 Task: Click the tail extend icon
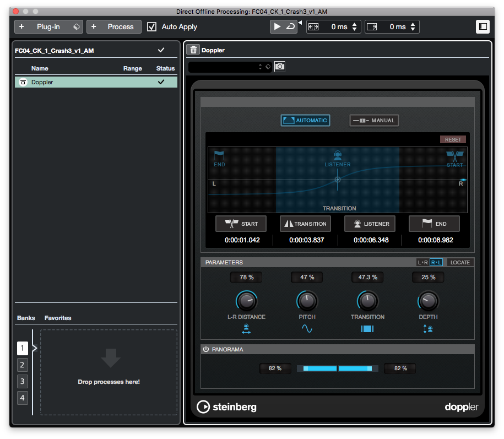[x=372, y=26]
